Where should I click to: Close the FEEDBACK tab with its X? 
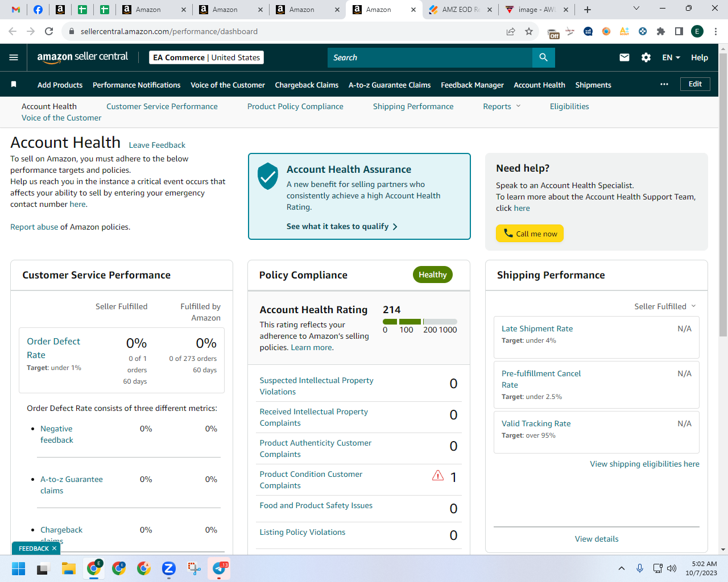coord(54,548)
